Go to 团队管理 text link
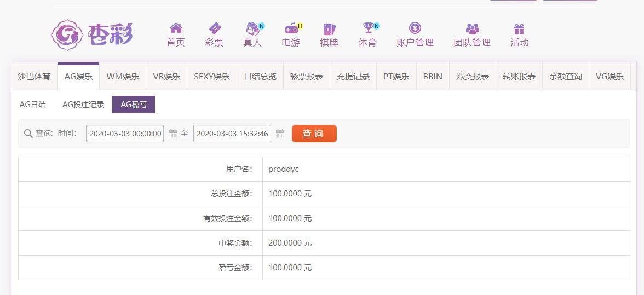The width and height of the screenshot is (644, 295). tap(472, 42)
